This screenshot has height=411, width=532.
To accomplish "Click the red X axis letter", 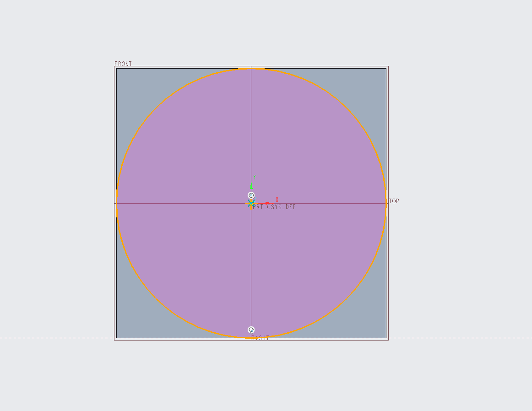I will coord(277,200).
